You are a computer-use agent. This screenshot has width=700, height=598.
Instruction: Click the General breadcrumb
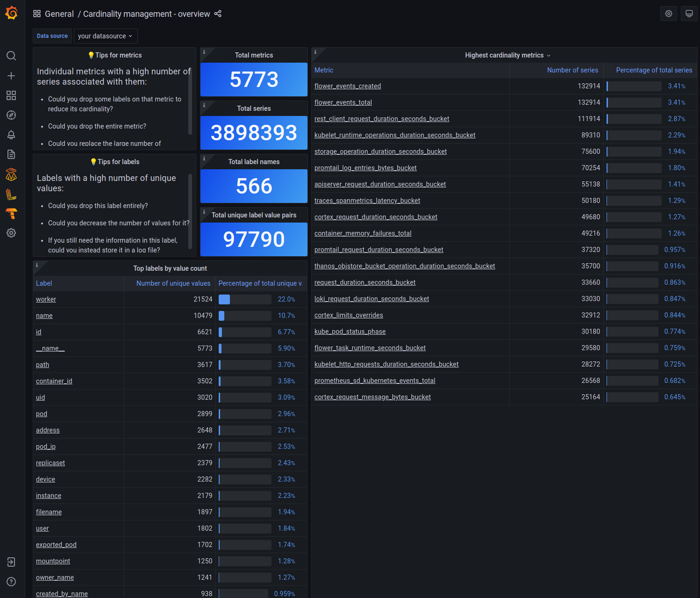(59, 14)
